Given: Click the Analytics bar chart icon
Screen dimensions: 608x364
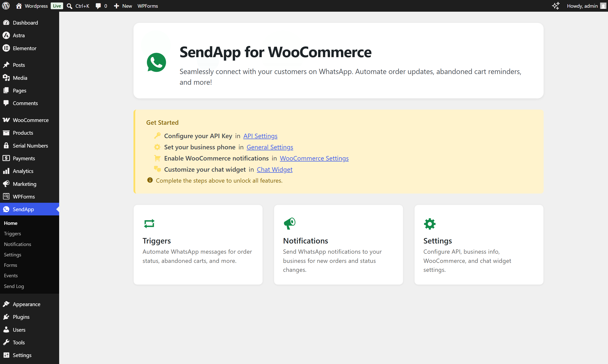Looking at the screenshot, I should tap(6, 171).
